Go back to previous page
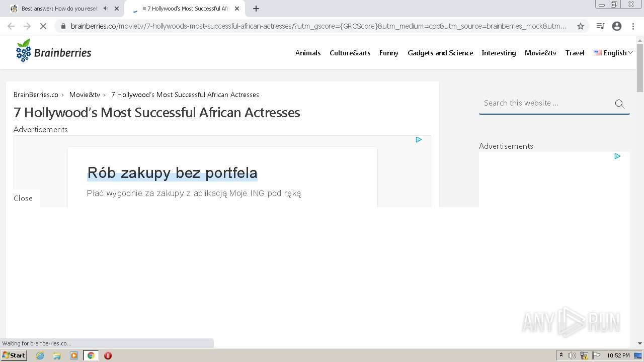 point(11,26)
